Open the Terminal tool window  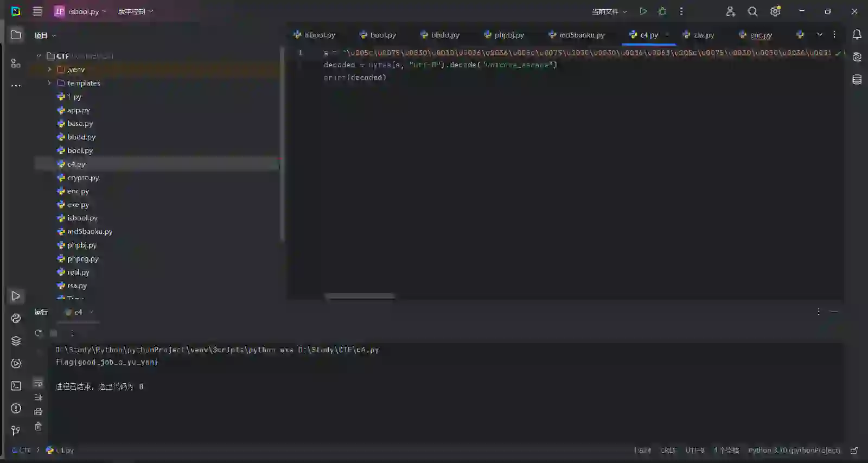(16, 386)
